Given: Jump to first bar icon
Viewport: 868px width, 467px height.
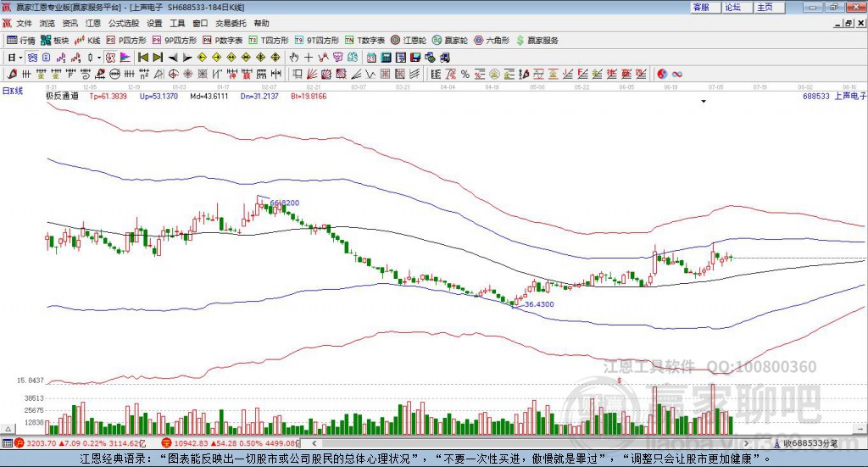Looking at the screenshot, I should pos(142,58).
